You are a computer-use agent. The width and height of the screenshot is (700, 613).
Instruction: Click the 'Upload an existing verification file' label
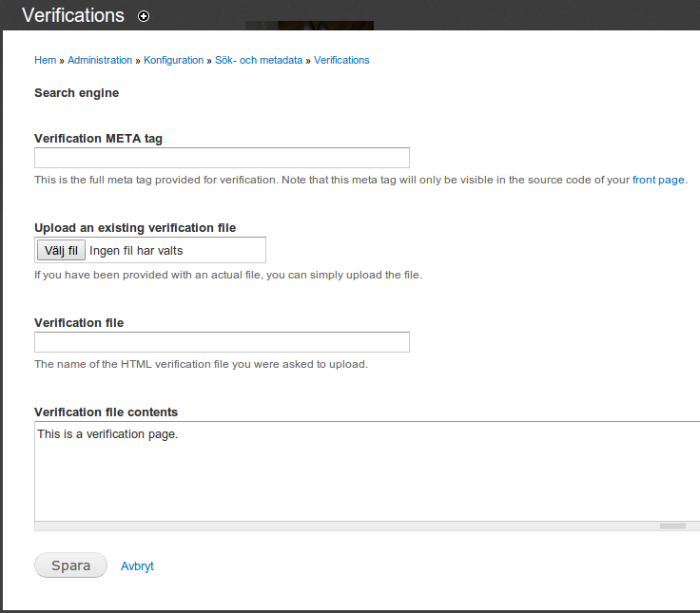point(135,228)
